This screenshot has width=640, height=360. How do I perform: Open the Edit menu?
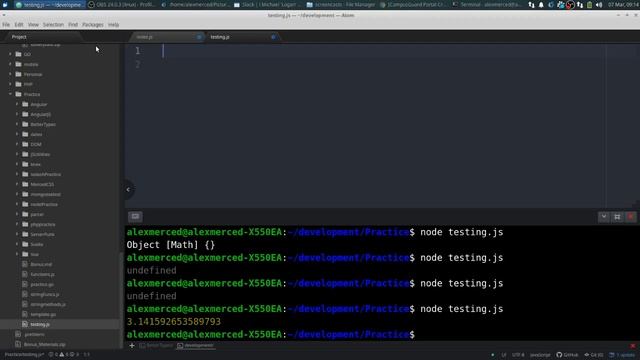tap(19, 25)
